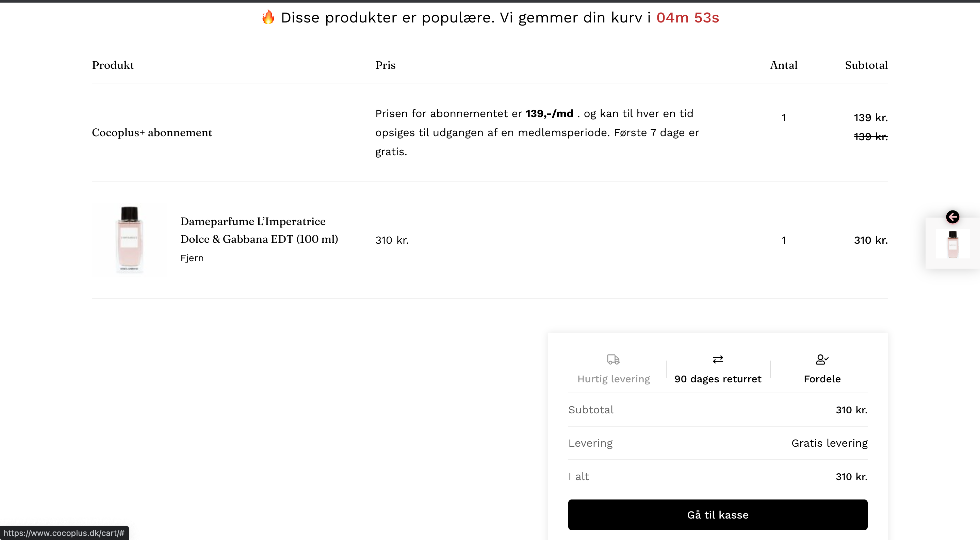The image size is (980, 540).
Task: Click the delivery truck icon
Action: pyautogui.click(x=613, y=359)
